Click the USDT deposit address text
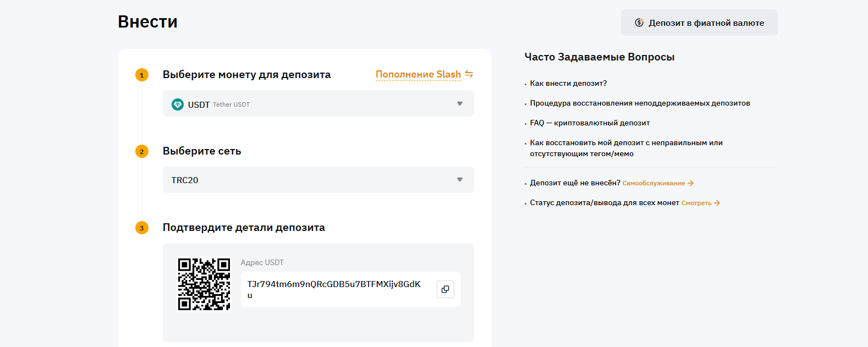Screen dimensions: 868x347 click(x=334, y=284)
